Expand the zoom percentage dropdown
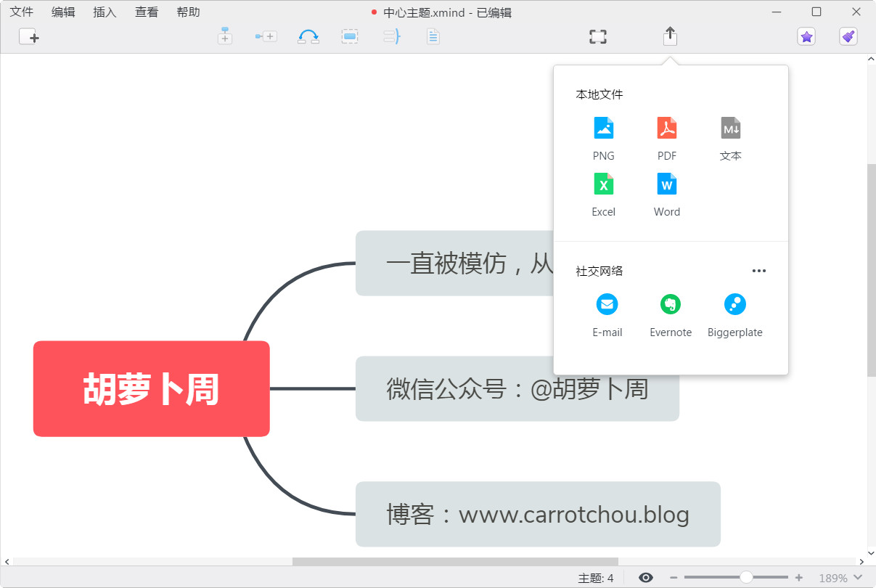876x588 pixels. pos(859,578)
